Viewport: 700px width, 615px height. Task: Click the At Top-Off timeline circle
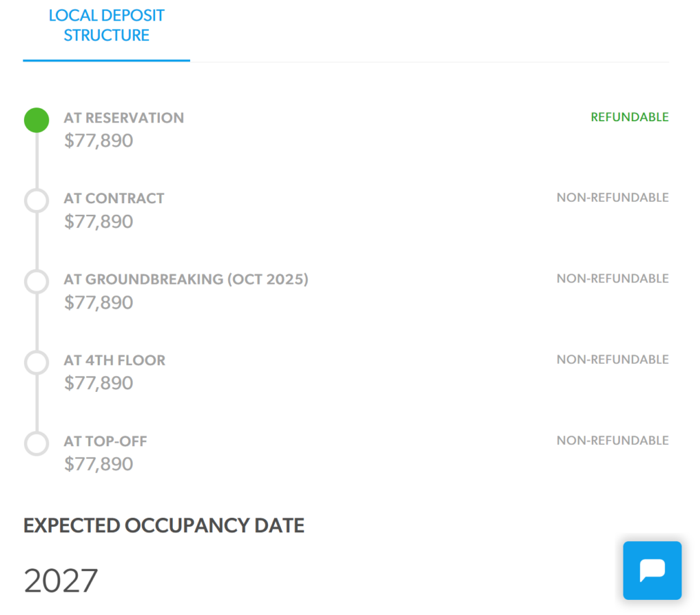[37, 443]
